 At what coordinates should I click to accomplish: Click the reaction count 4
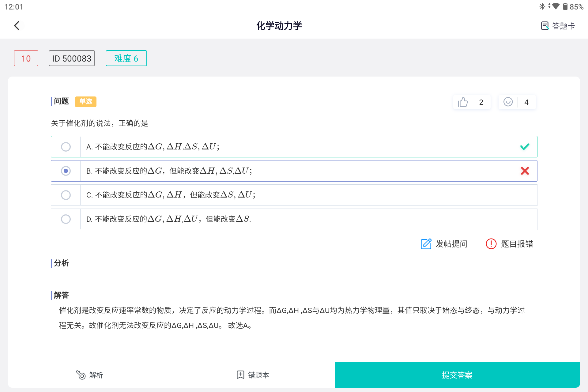[x=526, y=102]
